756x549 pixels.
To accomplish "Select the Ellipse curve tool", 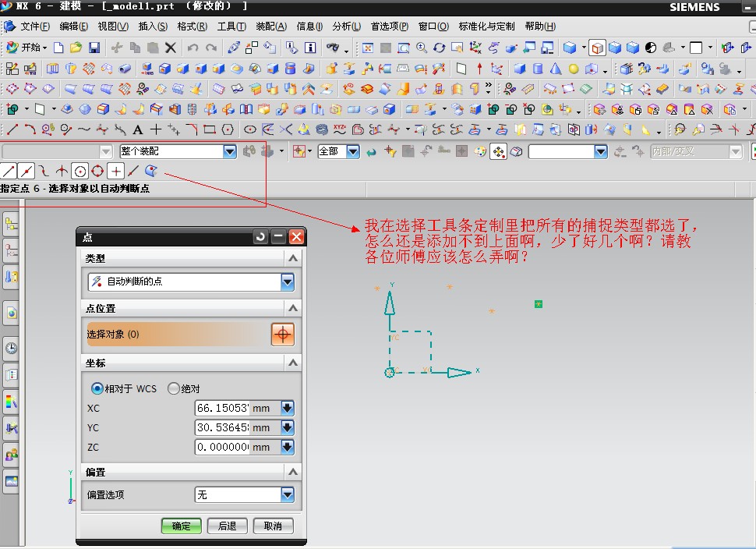I will tap(249, 129).
